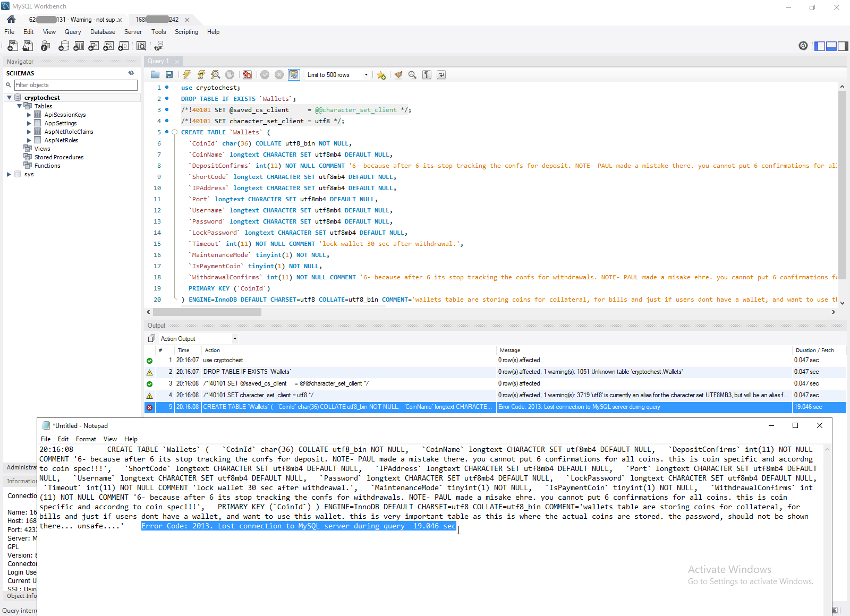The width and height of the screenshot is (850, 616).
Task: Collapse the Tables node
Action: pyautogui.click(x=19, y=106)
